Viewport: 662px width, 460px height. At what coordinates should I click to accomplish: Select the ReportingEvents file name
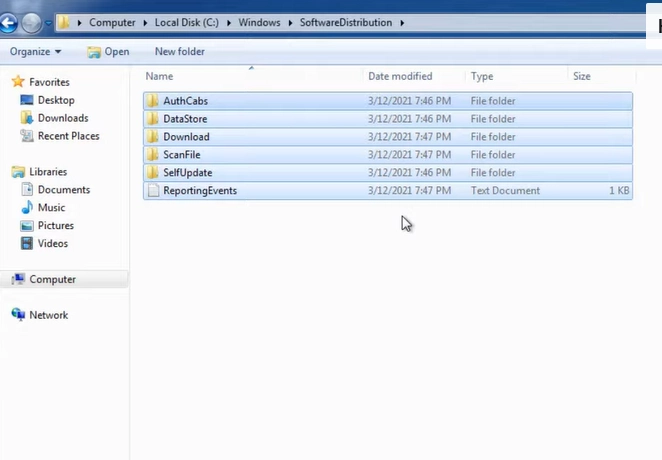click(200, 191)
